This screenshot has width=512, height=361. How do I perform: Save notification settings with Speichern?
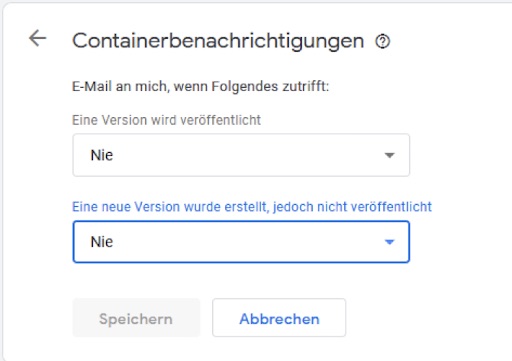tap(136, 318)
